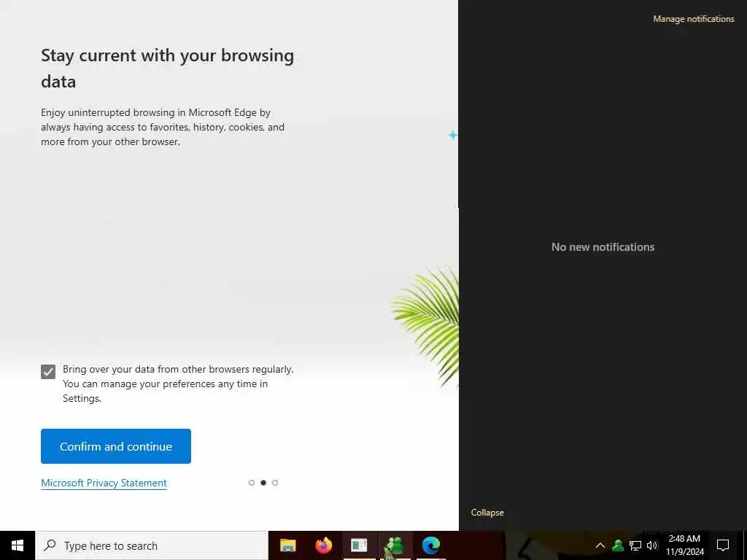This screenshot has width=747, height=560.
Task: Toggle the action center notification icon
Action: 723,545
